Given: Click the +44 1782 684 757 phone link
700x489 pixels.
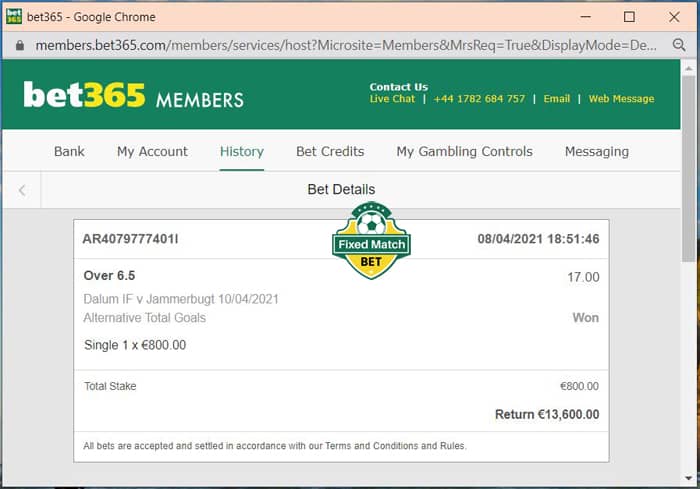Looking at the screenshot, I should 479,99.
